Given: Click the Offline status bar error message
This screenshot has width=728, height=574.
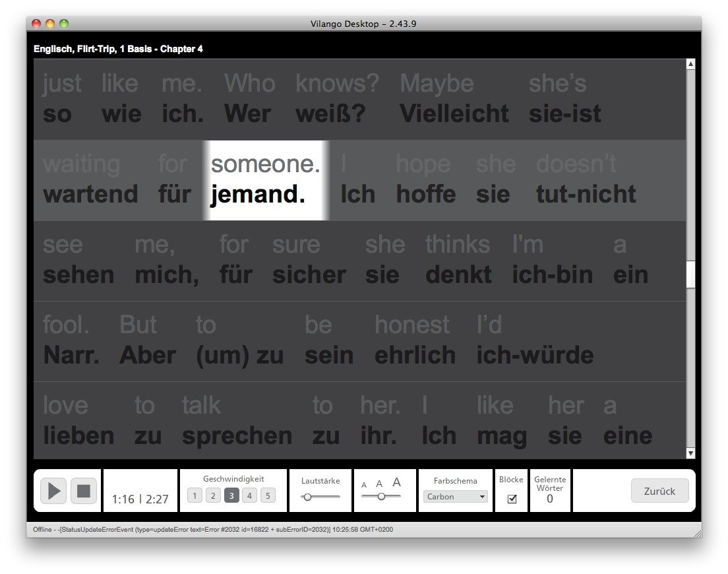Looking at the screenshot, I should 212,529.
